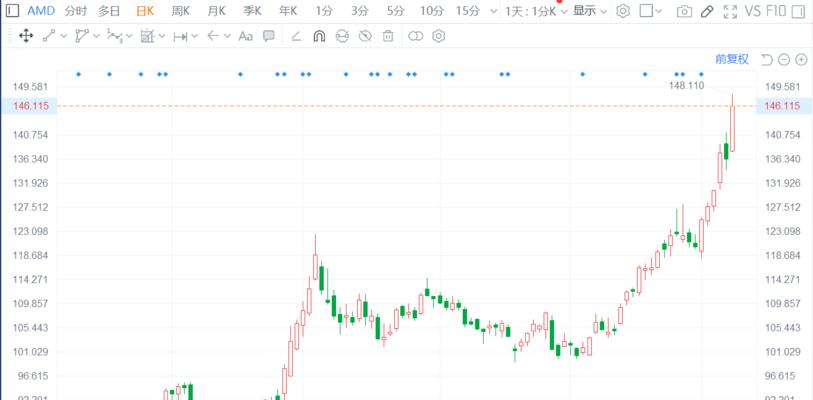This screenshot has height=400, width=813.
Task: Select the 年K yearly tab
Action: point(288,11)
